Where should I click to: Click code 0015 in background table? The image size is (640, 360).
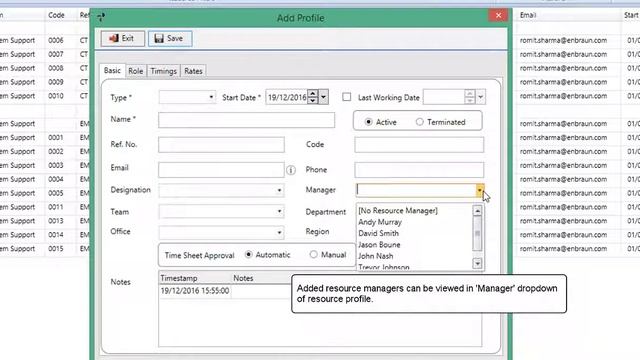[x=56, y=249]
